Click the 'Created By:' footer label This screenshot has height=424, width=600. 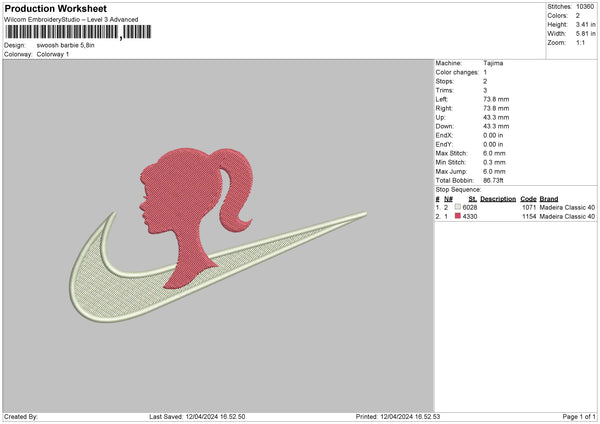coord(21,417)
